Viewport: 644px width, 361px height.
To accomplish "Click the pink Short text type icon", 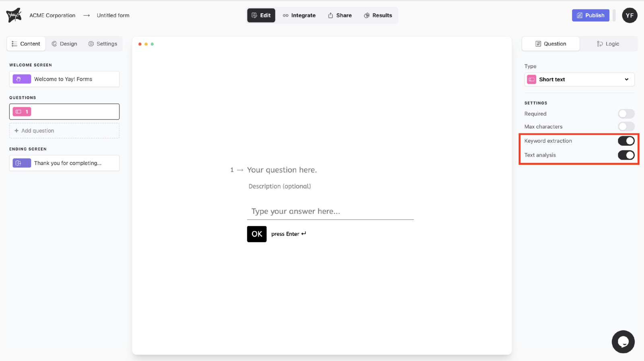I will click(532, 79).
